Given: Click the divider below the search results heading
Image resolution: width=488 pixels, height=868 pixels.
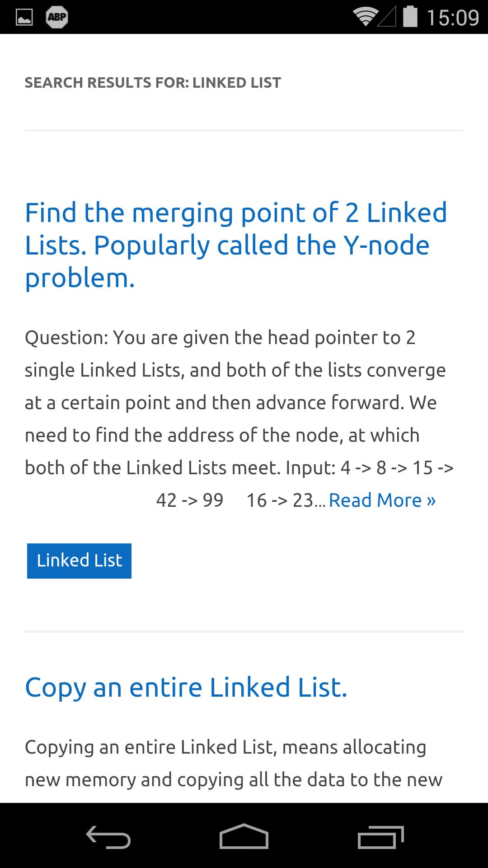Looking at the screenshot, I should tap(244, 131).
